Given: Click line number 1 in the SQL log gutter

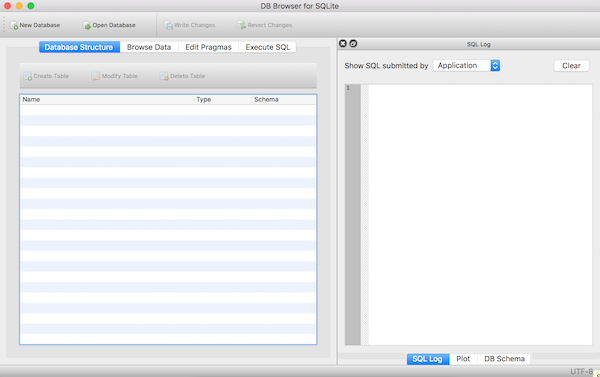Looking at the screenshot, I should (348, 88).
